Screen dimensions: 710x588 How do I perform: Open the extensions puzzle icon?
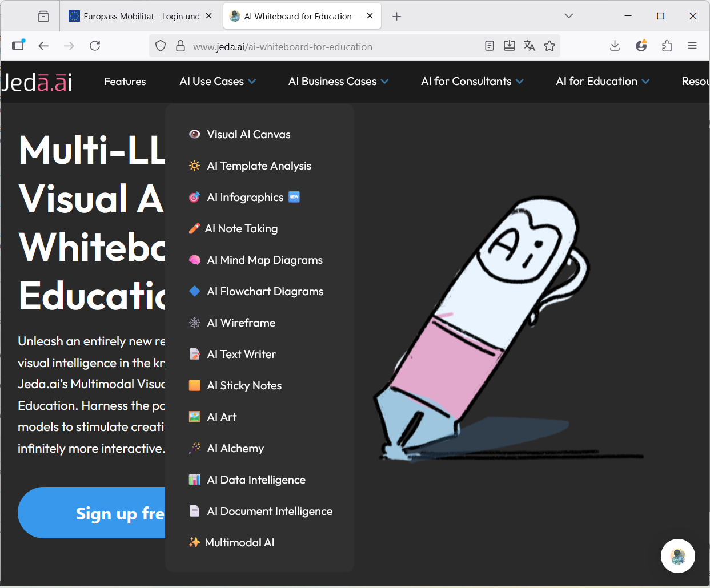click(667, 46)
